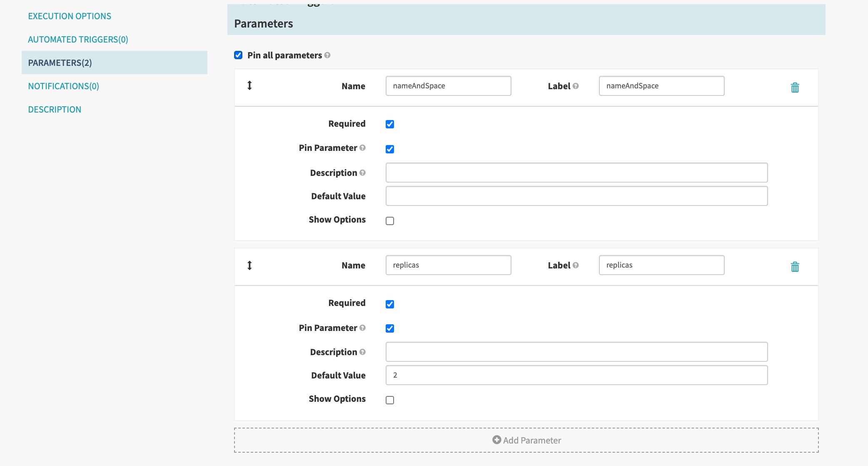Click the Default Value field for replicas
The height and width of the screenshot is (466, 868).
576,375
